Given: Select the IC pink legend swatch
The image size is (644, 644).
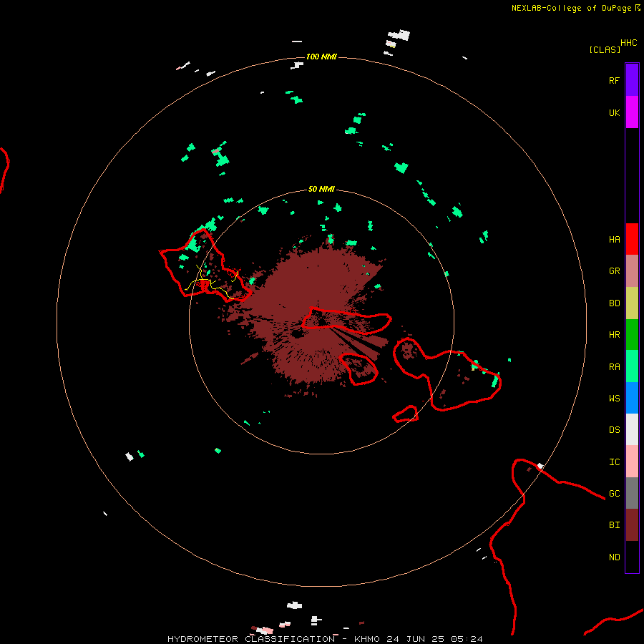Looking at the screenshot, I should coord(632,462).
